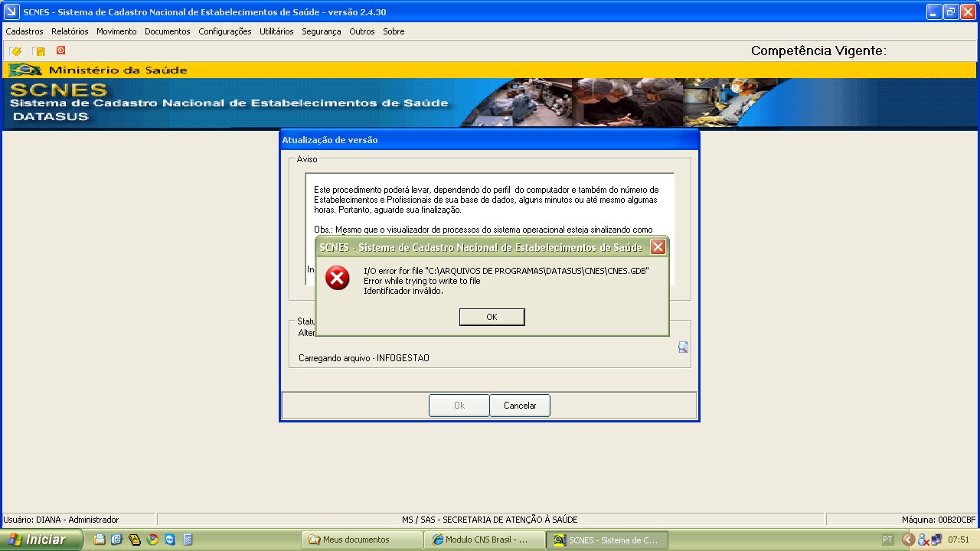The height and width of the screenshot is (551, 980).
Task: Open the Configurações menu
Action: (x=225, y=31)
